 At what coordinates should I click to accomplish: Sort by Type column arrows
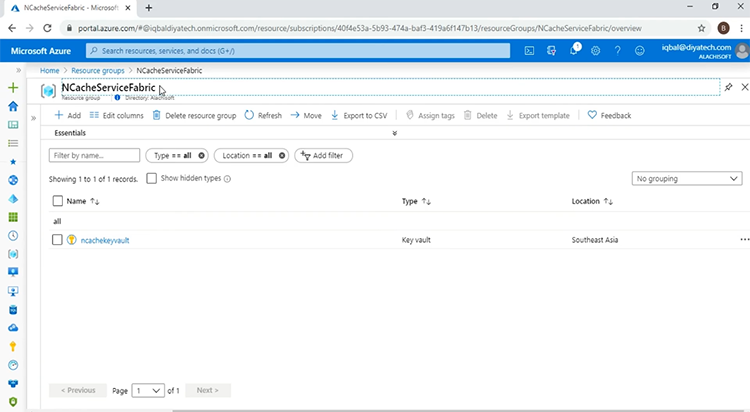click(426, 201)
